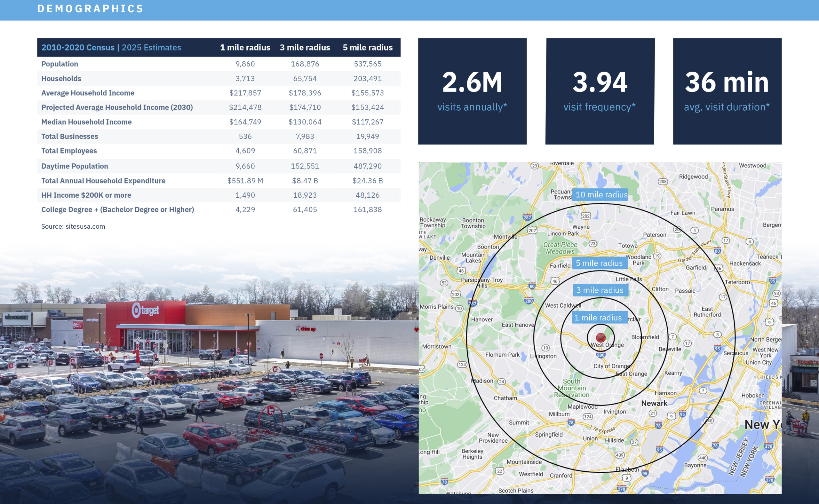Select the 1 mile radius map label
The image size is (819, 504).
pyautogui.click(x=600, y=318)
